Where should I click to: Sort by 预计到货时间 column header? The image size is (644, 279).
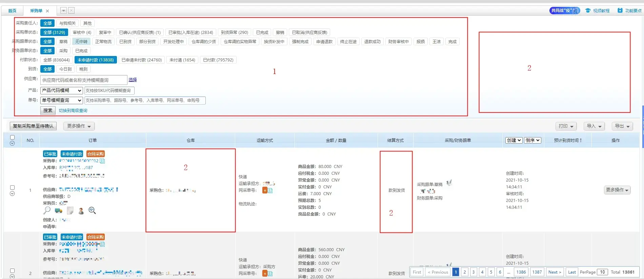point(568,140)
